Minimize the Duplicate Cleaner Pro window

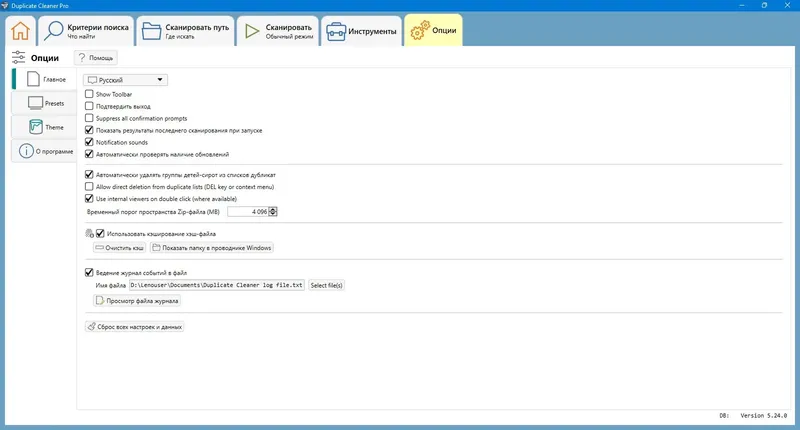[x=742, y=5]
